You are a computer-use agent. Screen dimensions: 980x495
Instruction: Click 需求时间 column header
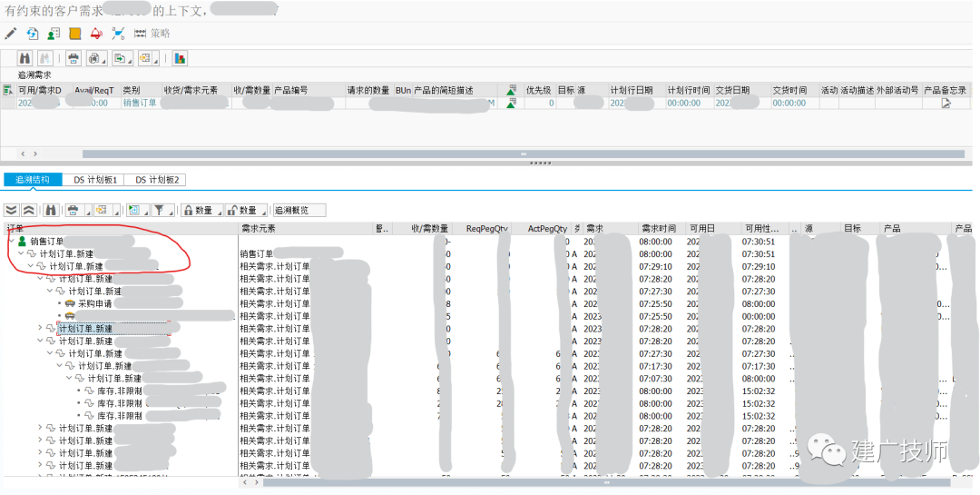(x=661, y=228)
